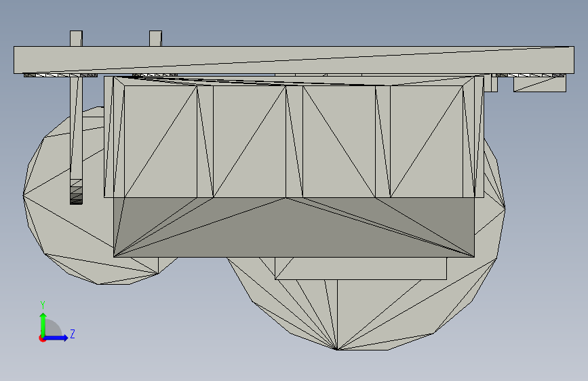Select the small block under the plate's right end

click(x=540, y=84)
